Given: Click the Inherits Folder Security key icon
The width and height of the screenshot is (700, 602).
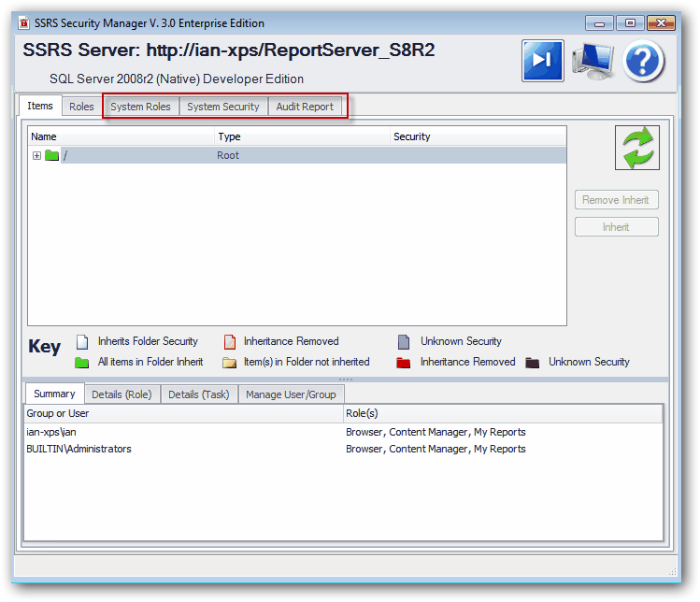Looking at the screenshot, I should [x=82, y=341].
